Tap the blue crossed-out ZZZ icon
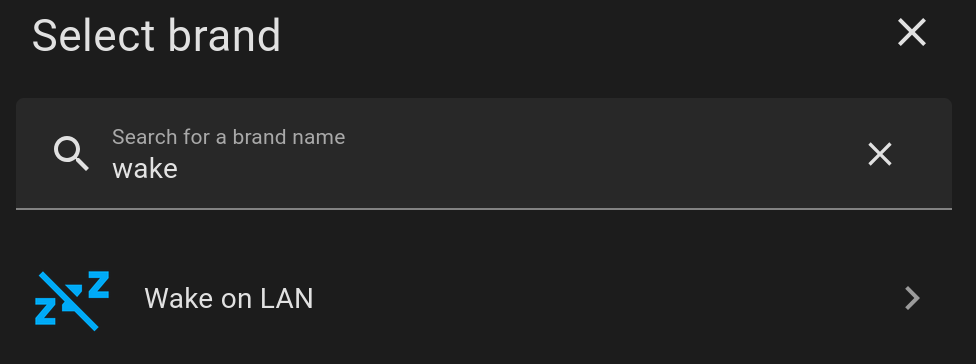The image size is (976, 364). [72, 300]
